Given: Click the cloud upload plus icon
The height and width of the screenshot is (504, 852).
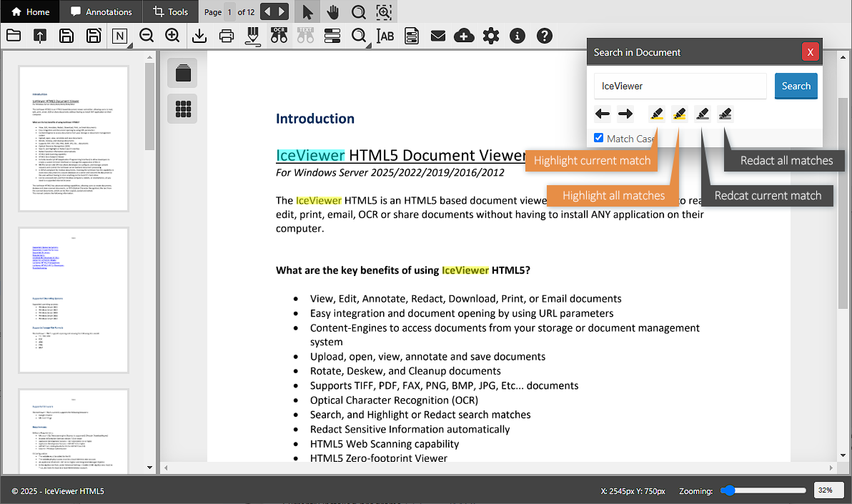Looking at the screenshot, I should (x=464, y=36).
